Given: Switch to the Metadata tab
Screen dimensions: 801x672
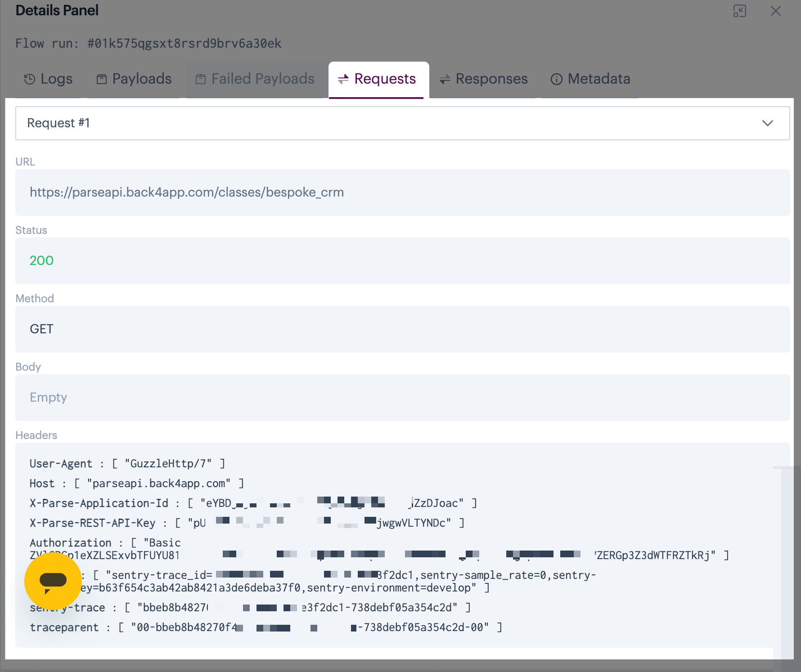Looking at the screenshot, I should [598, 79].
